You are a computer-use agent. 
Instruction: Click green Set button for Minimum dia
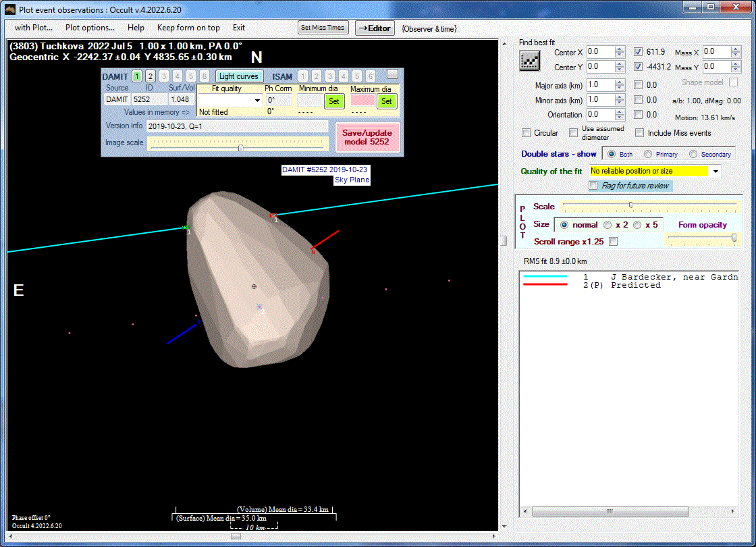pos(333,101)
